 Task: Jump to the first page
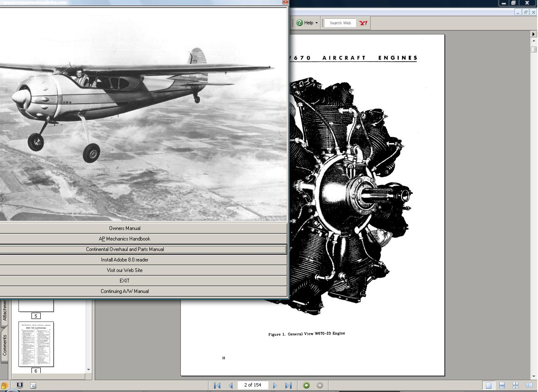click(x=217, y=385)
